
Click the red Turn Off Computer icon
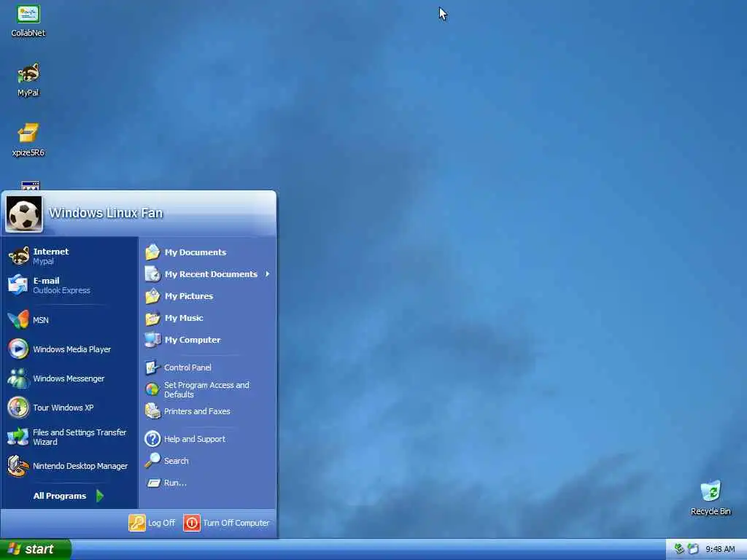point(192,523)
